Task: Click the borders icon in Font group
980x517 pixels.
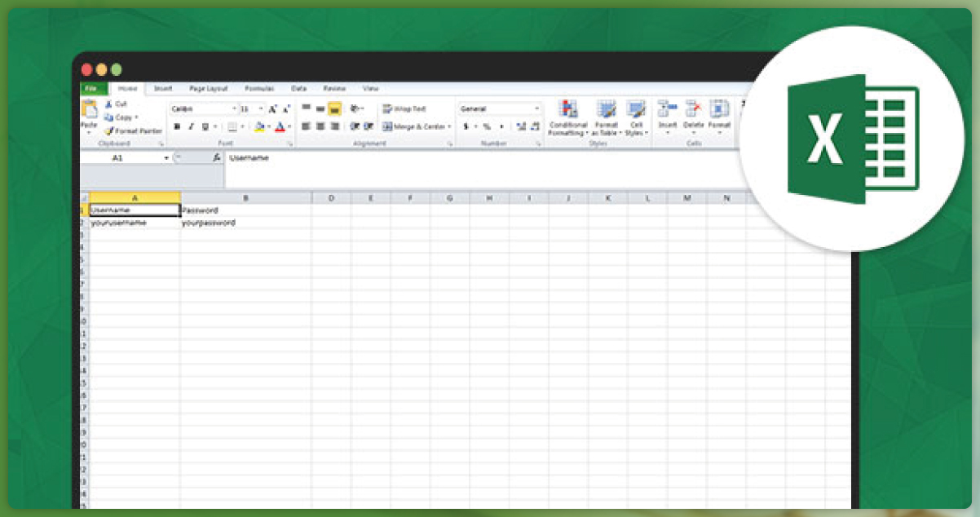Action: (232, 126)
